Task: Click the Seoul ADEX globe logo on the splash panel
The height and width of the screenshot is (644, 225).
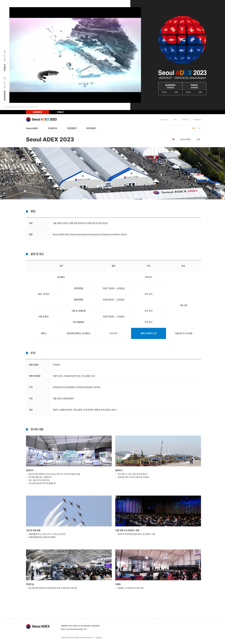Action: [182, 39]
